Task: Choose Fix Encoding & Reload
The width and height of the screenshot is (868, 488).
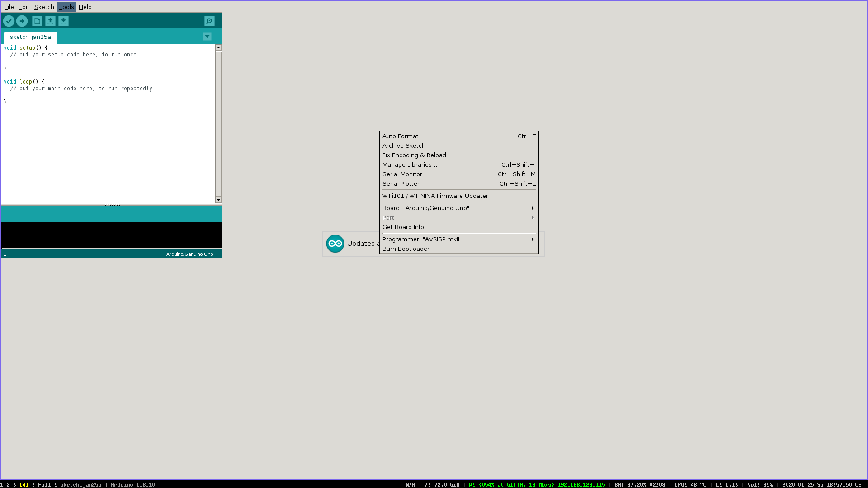Action: tap(459, 155)
